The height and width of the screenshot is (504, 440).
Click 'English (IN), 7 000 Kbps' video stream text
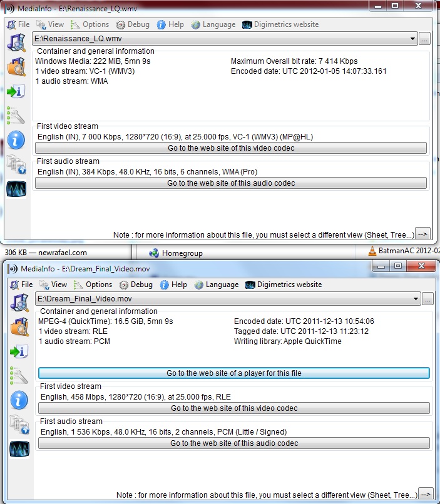[175, 137]
